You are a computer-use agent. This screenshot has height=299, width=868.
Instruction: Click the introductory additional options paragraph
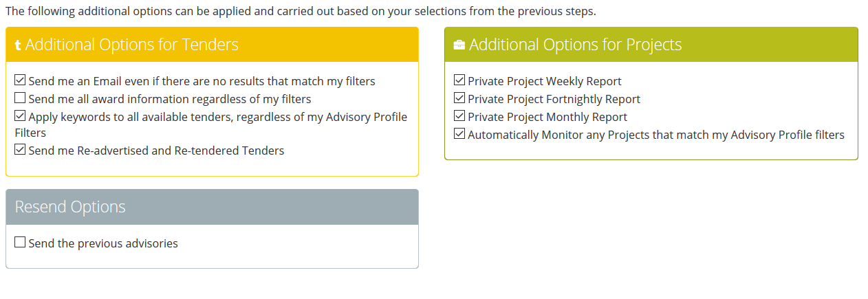coord(301,12)
